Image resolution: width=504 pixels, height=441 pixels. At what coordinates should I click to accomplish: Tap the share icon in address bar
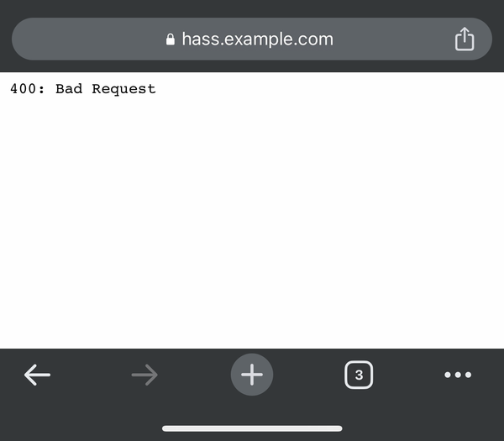point(465,39)
